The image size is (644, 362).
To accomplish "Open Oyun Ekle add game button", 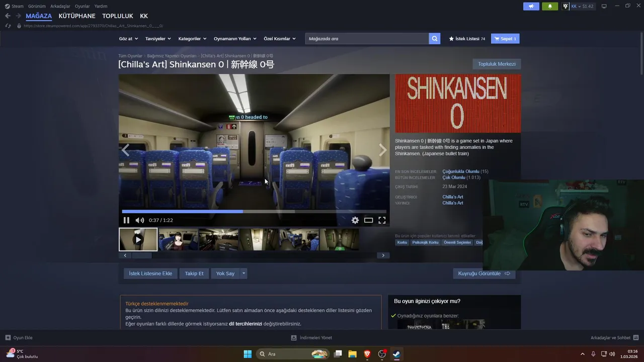I will (19, 338).
